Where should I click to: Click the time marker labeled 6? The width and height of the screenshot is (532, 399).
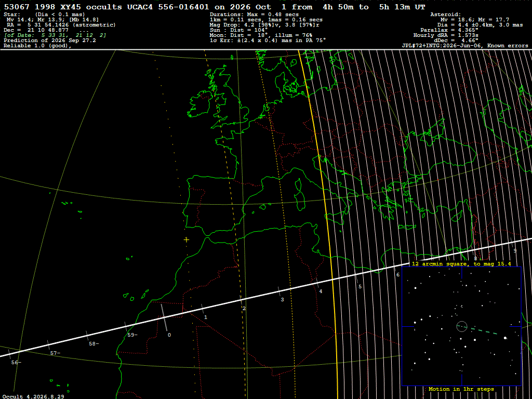pos(398,274)
